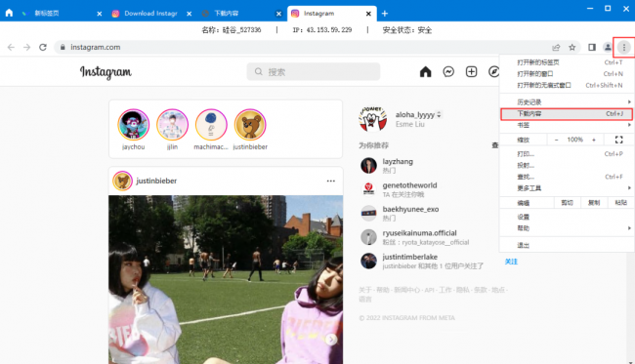Expand the 帮助 submenu

pos(567,228)
